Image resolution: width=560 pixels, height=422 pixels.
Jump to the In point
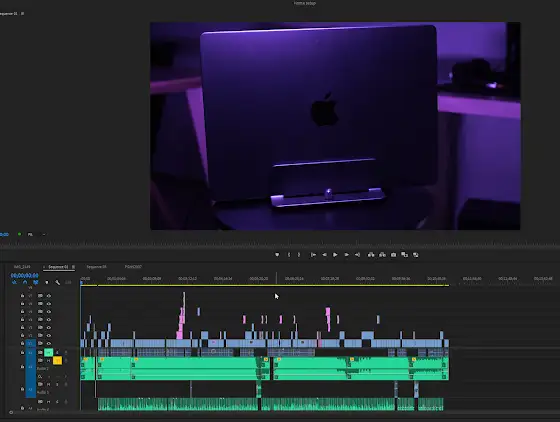(313, 255)
